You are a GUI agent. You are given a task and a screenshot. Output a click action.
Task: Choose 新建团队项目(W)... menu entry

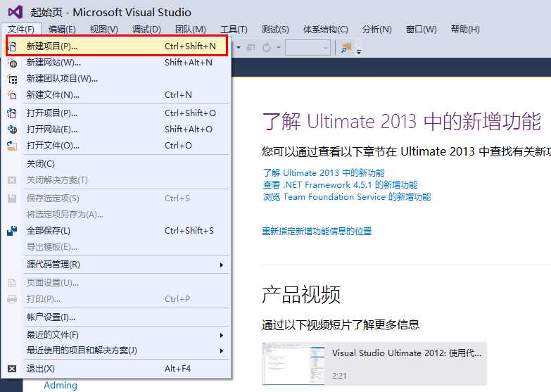(x=117, y=79)
